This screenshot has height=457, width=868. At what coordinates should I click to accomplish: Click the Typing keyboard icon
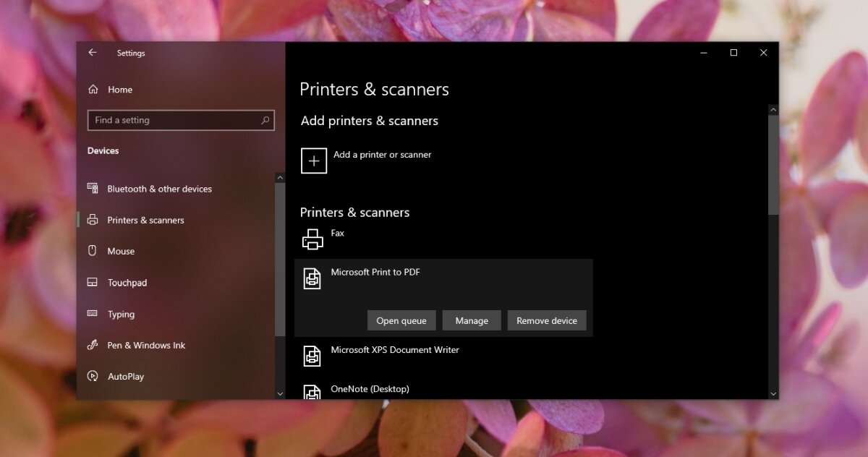point(93,314)
